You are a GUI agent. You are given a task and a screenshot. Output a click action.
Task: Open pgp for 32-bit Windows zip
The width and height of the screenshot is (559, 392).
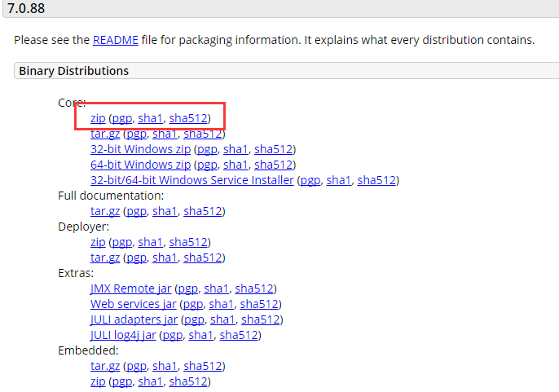point(207,149)
